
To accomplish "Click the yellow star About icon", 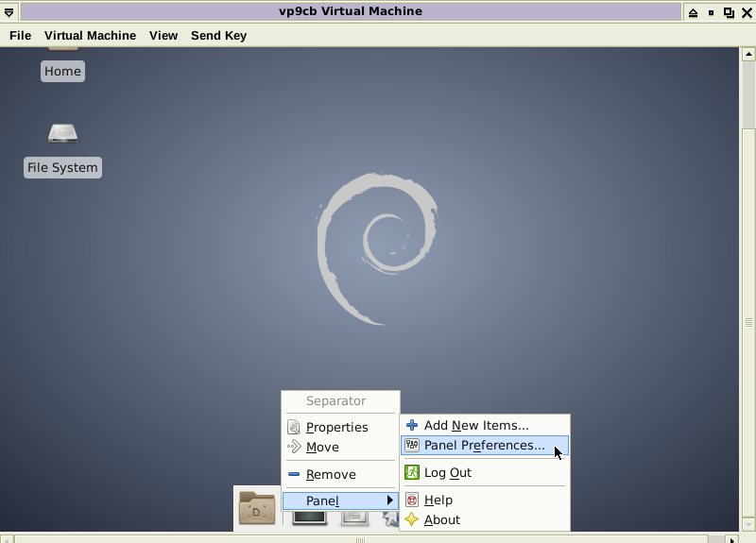I will pyautogui.click(x=412, y=520).
